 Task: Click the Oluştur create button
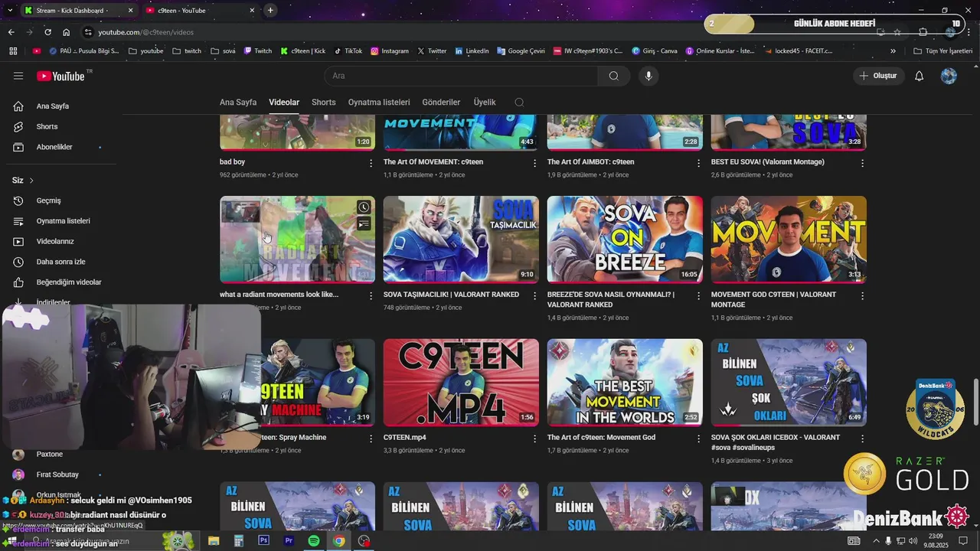[879, 76]
